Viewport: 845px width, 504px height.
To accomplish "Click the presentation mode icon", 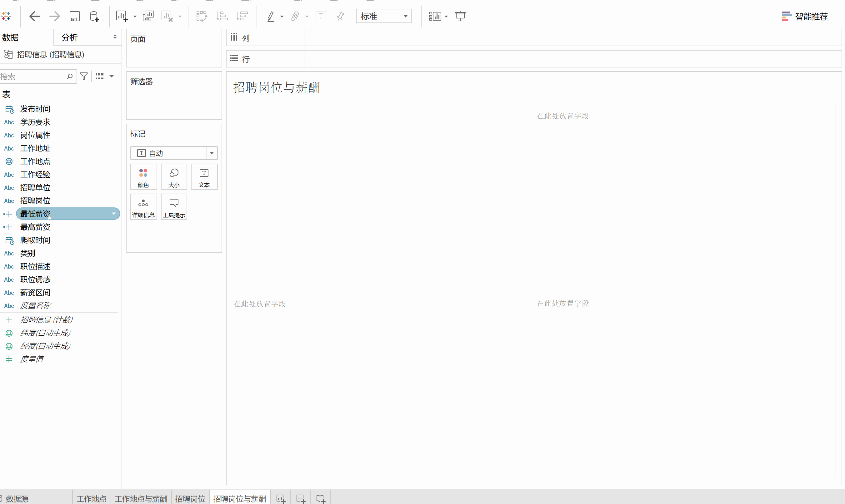I will click(x=460, y=16).
